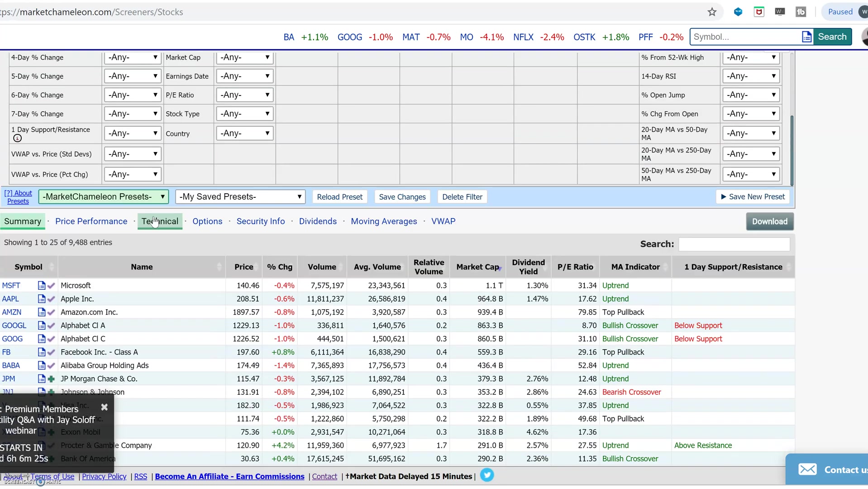
Task: Open symbol lookup icon beside the Search box
Action: 807,37
